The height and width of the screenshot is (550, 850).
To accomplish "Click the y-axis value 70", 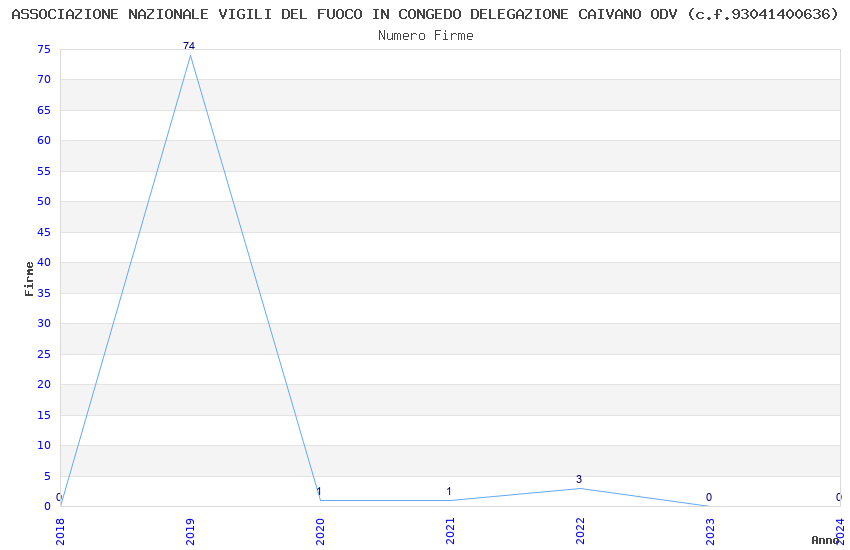I will click(x=44, y=79).
